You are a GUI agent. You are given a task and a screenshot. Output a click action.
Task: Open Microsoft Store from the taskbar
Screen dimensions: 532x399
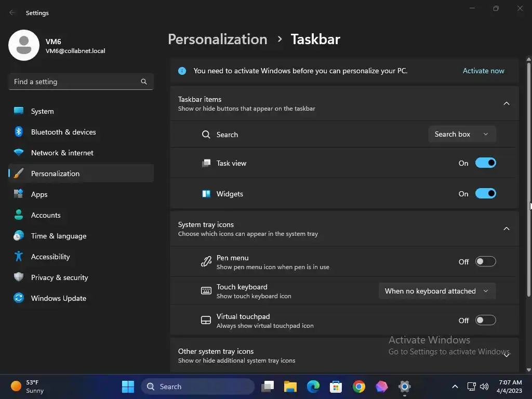[336, 387]
